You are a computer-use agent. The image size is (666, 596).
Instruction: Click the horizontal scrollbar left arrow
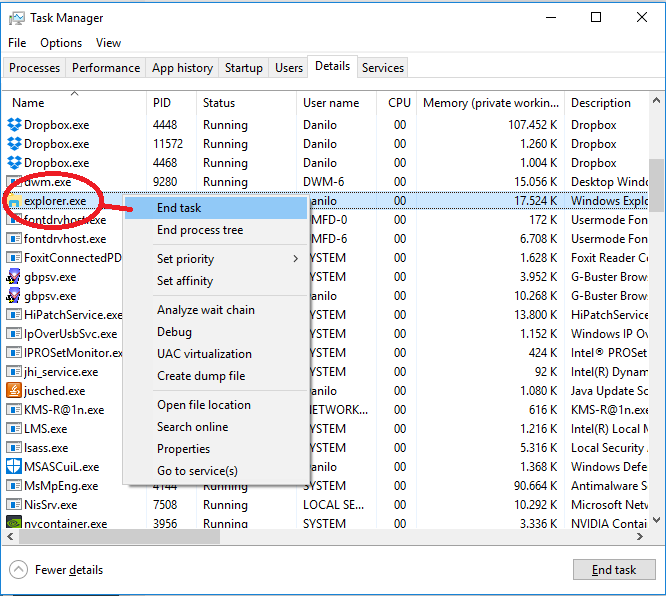[10, 537]
